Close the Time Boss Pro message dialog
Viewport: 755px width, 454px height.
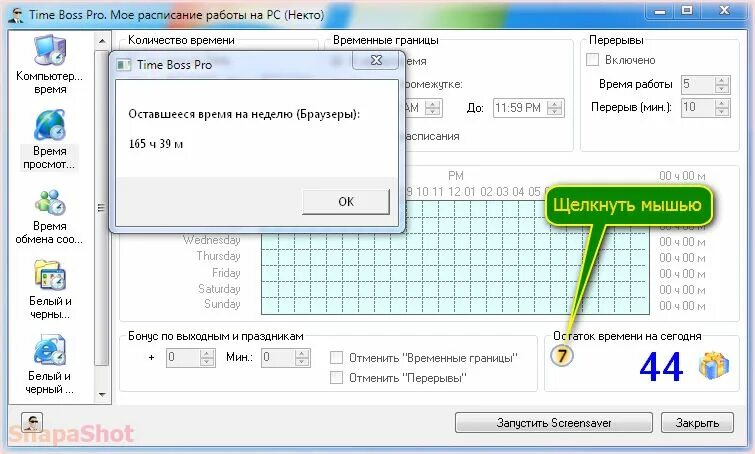(376, 60)
